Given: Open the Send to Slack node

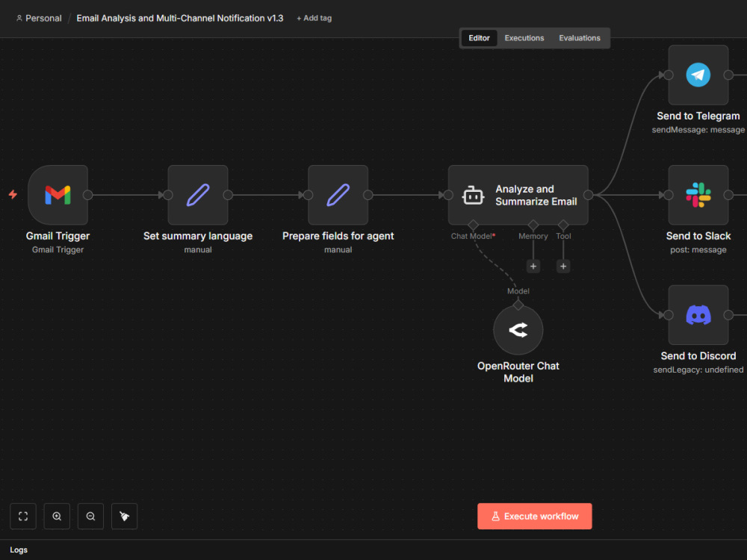Looking at the screenshot, I should click(698, 195).
